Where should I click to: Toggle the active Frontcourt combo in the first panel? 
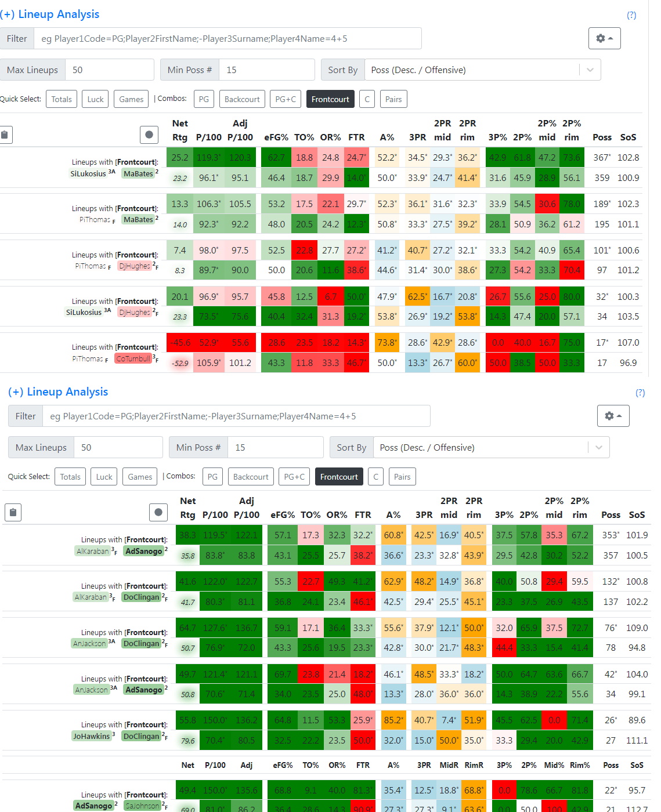330,99
